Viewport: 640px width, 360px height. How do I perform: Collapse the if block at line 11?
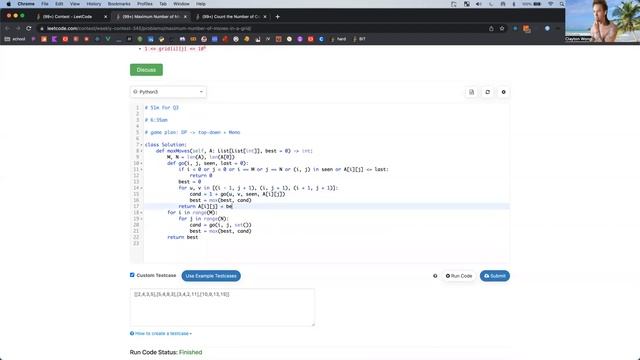(142, 169)
